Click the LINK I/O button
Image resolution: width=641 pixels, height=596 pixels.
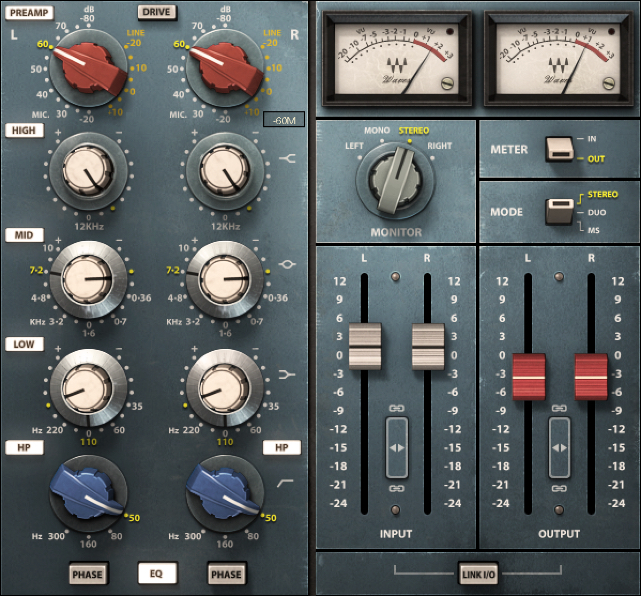tap(478, 575)
